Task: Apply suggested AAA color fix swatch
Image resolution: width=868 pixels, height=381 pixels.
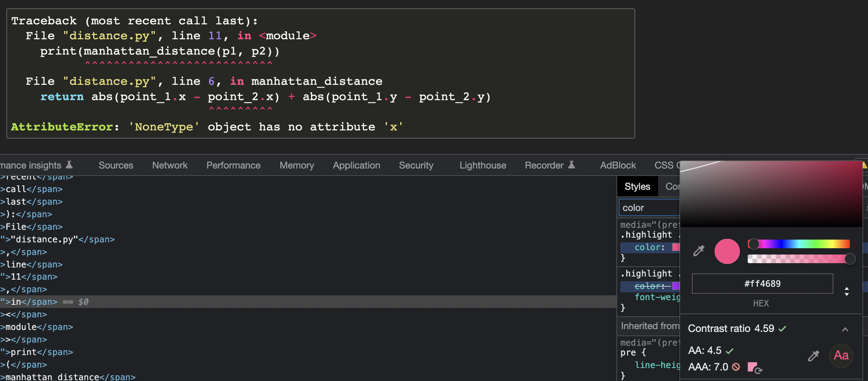Action: click(x=755, y=368)
